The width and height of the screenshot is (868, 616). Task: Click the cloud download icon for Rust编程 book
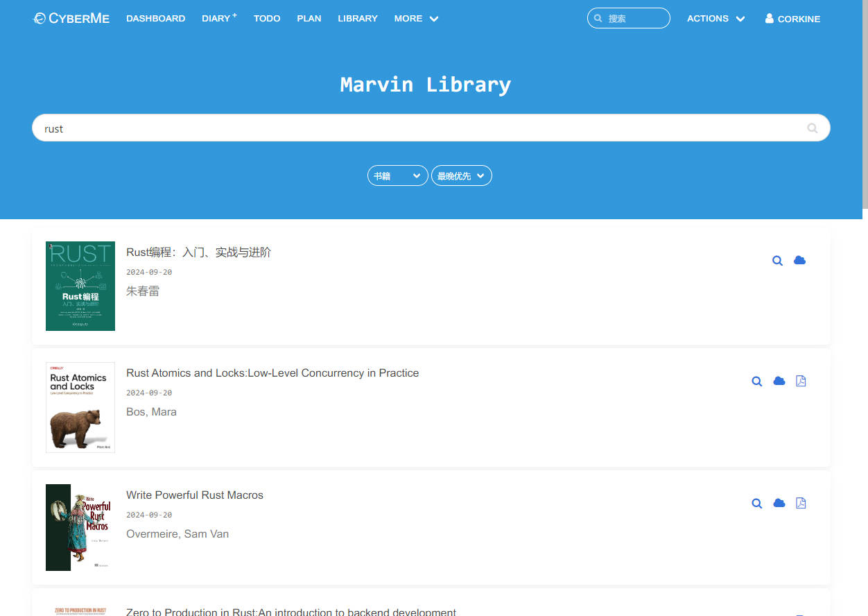(799, 260)
